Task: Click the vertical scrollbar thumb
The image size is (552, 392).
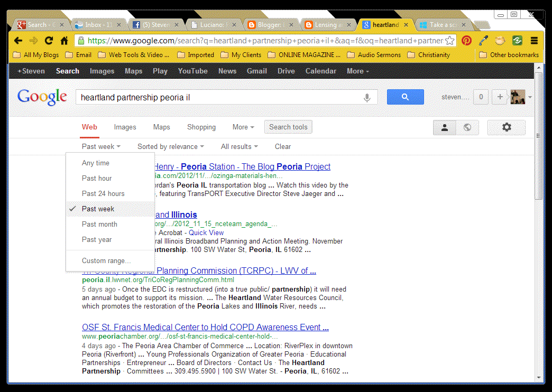Action: coord(539,136)
